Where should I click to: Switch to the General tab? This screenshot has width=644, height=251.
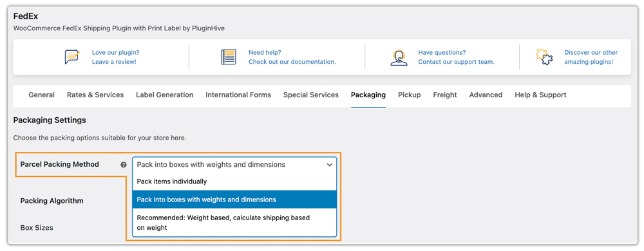(41, 95)
